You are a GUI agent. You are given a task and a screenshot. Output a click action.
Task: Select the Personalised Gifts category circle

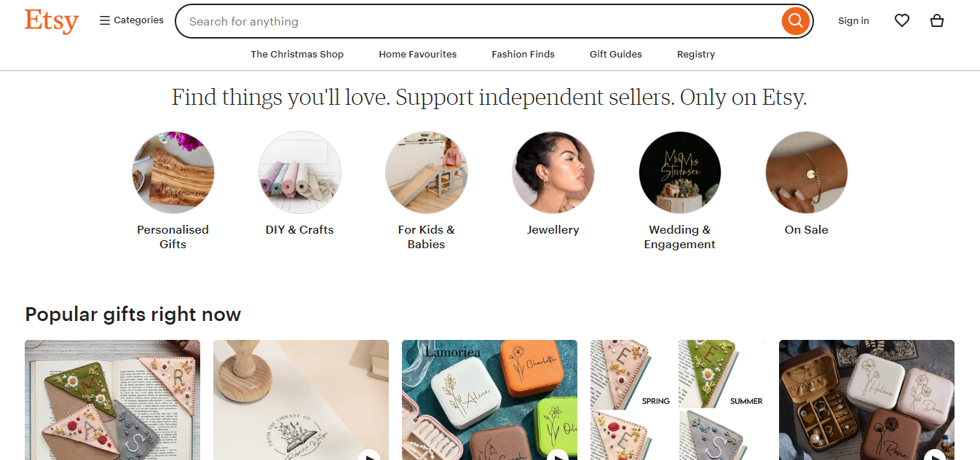pos(173,172)
